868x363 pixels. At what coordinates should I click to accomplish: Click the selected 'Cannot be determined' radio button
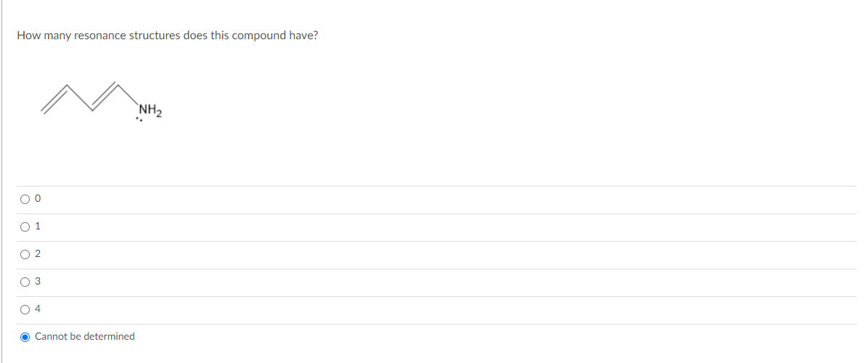pyautogui.click(x=25, y=337)
